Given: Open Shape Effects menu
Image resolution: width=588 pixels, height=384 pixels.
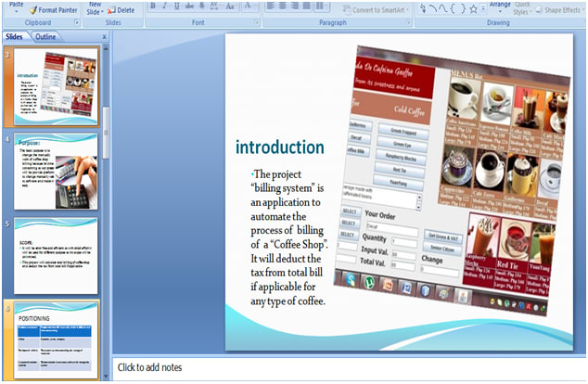Looking at the screenshot, I should tap(560, 10).
